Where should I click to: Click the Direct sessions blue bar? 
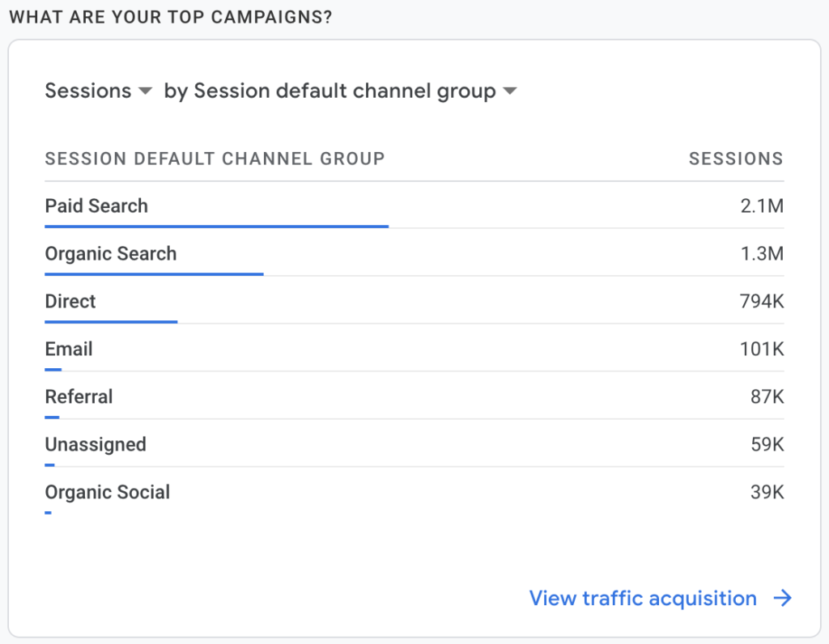tap(111, 321)
